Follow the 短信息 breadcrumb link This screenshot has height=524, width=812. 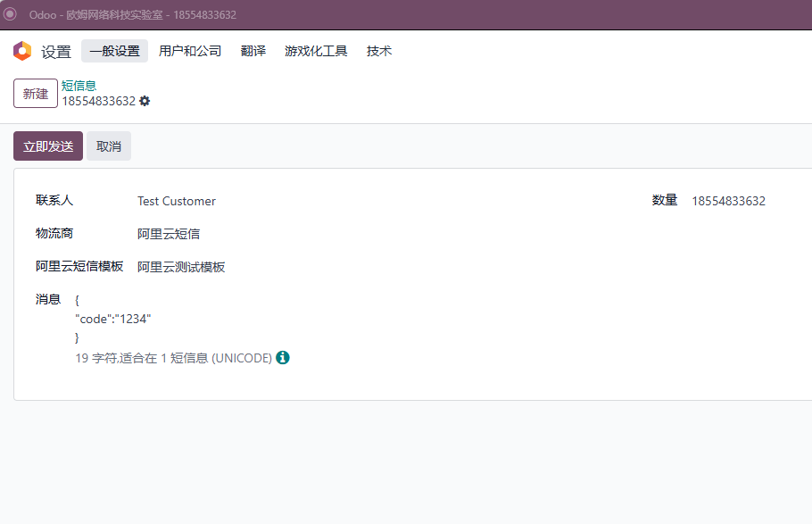point(79,86)
